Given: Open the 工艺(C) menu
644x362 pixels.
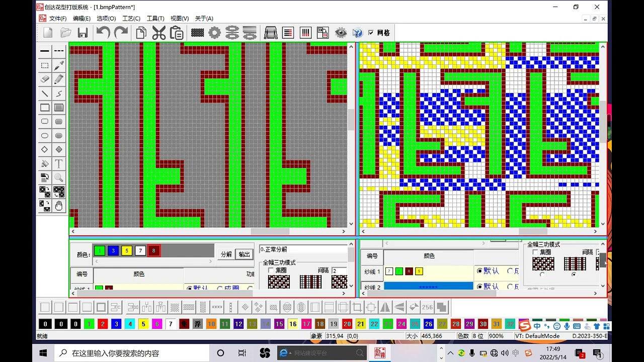Looking at the screenshot, I should 131,19.
